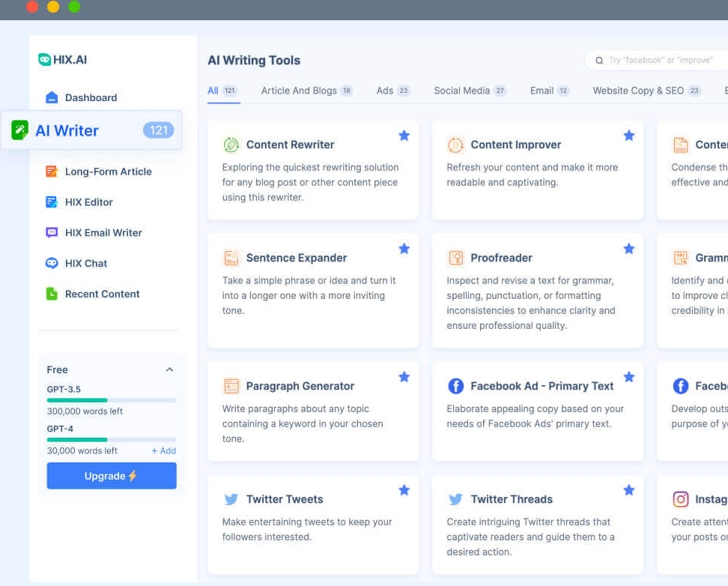Click the Paragraph Generator tool icon
Screen dimensions: 728x586
tap(231, 386)
